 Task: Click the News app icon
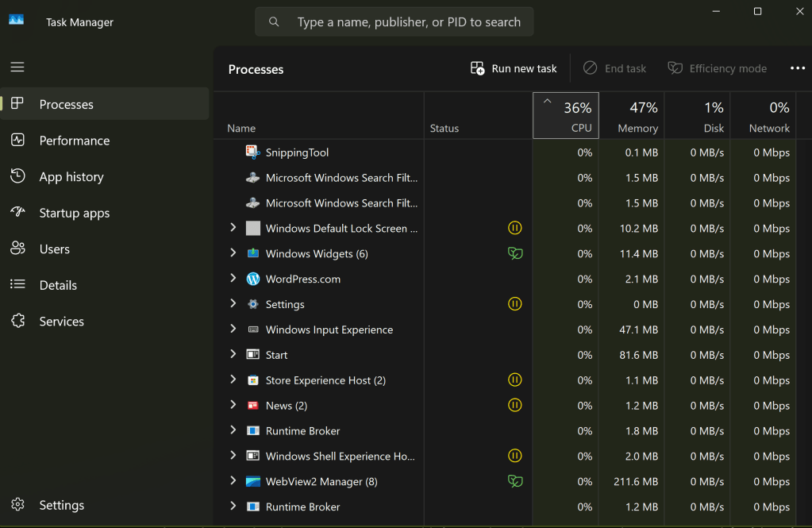click(x=253, y=406)
